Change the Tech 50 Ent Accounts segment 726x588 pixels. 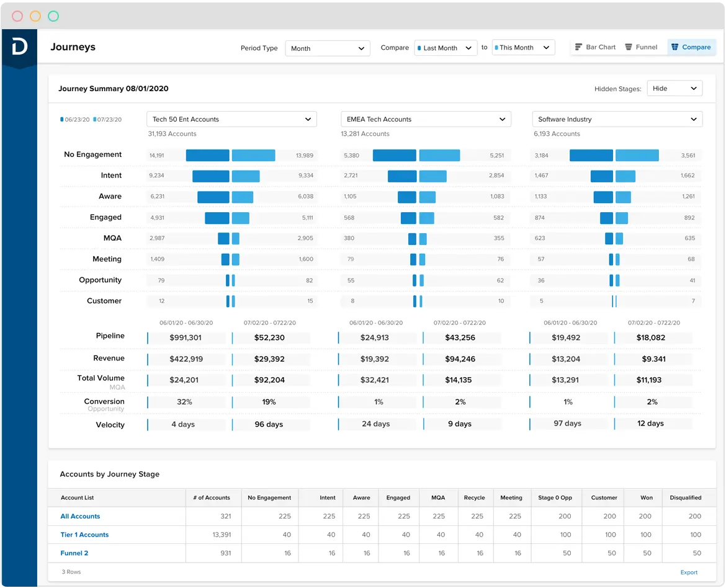coord(231,118)
